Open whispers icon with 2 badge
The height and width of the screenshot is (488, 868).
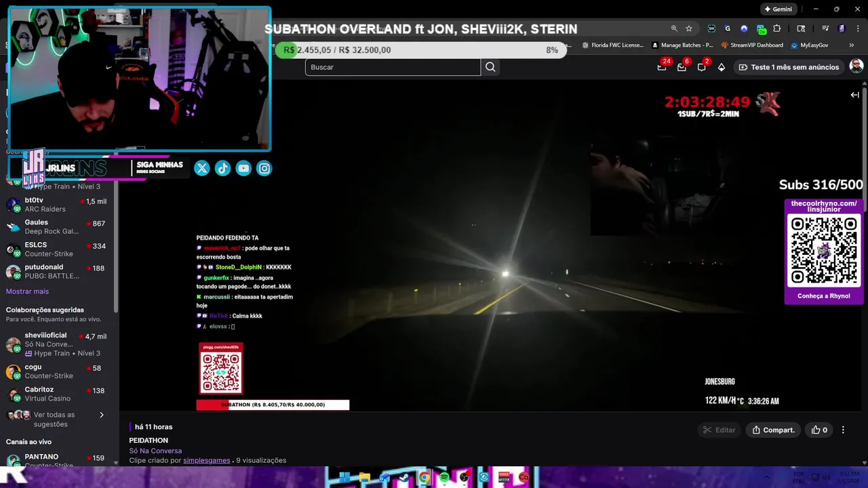pos(702,67)
